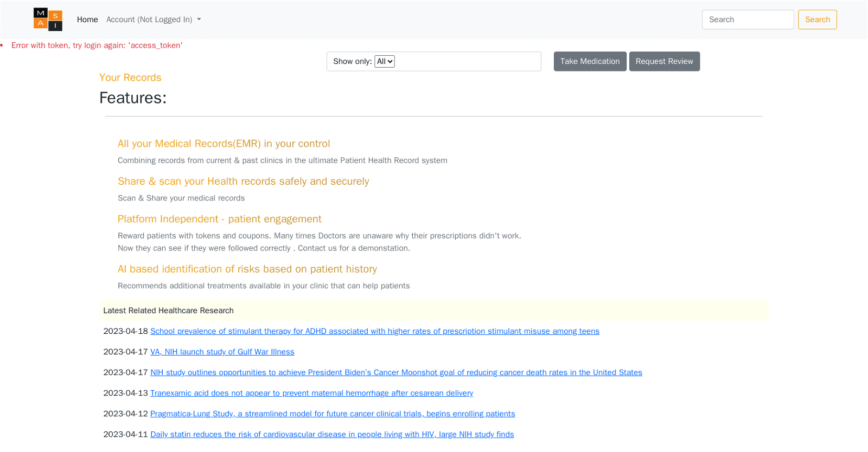Screen dimensions: 868x452
Task: Open the Your Records link
Action: click(130, 78)
